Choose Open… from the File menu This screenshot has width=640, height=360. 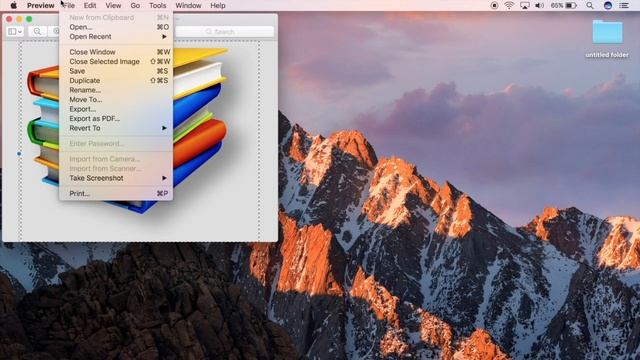(116, 27)
